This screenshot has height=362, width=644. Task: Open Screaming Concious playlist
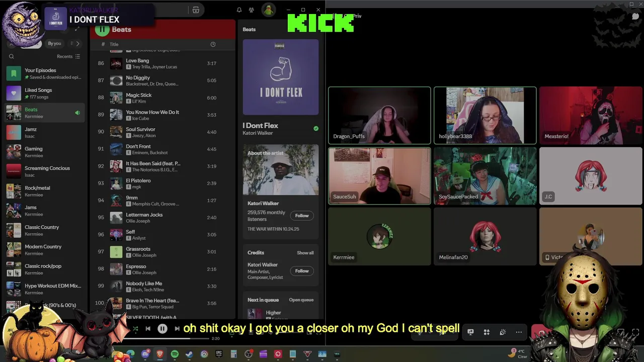point(45,171)
